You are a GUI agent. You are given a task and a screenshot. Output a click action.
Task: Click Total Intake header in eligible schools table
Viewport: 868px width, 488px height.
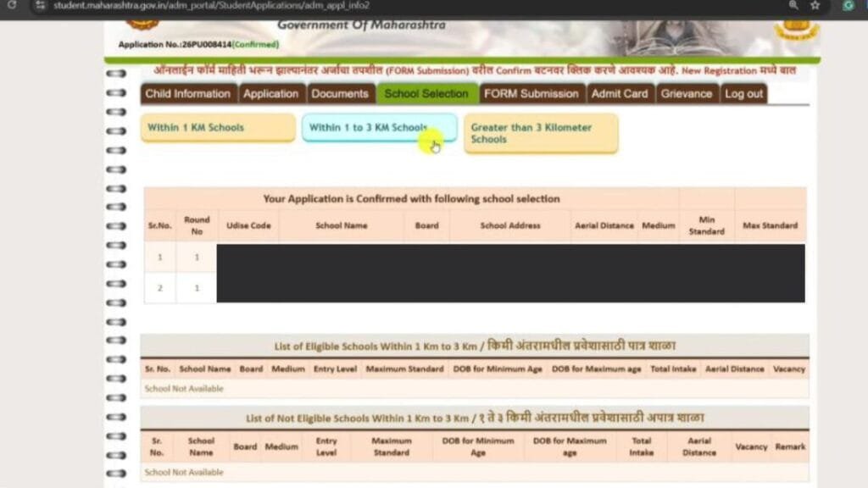tap(673, 369)
